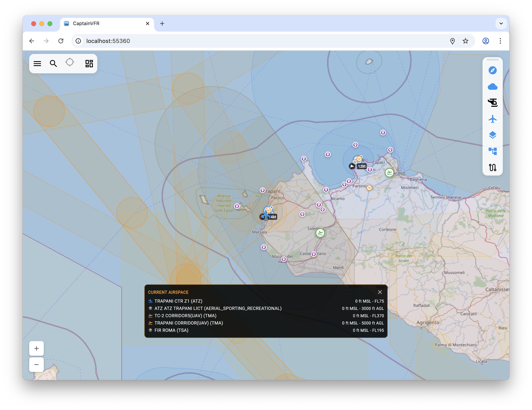532x410 pixels.
Task: Open a new browser tab
Action: point(162,24)
